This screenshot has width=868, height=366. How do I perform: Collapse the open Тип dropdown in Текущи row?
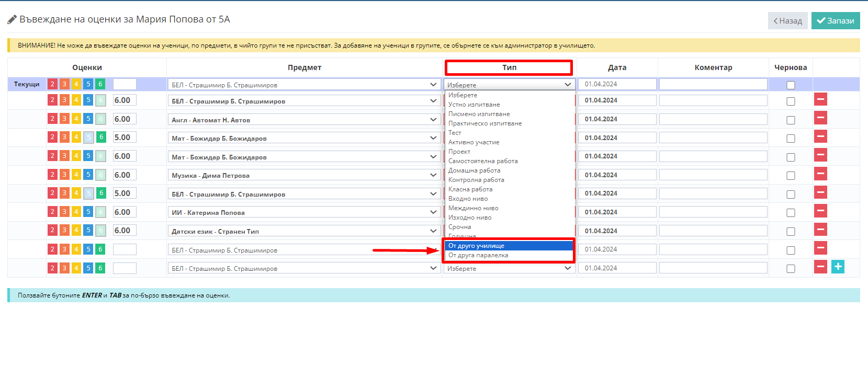click(510, 85)
